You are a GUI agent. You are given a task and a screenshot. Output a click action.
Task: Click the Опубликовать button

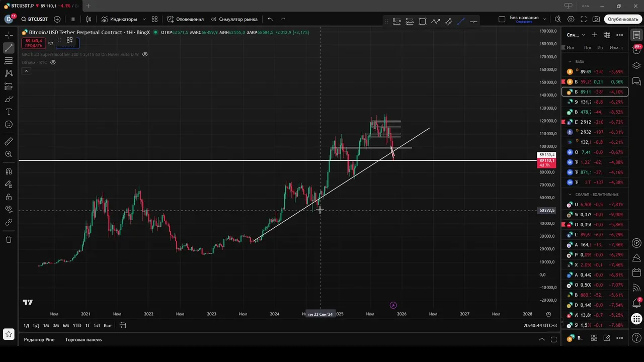pos(623,19)
